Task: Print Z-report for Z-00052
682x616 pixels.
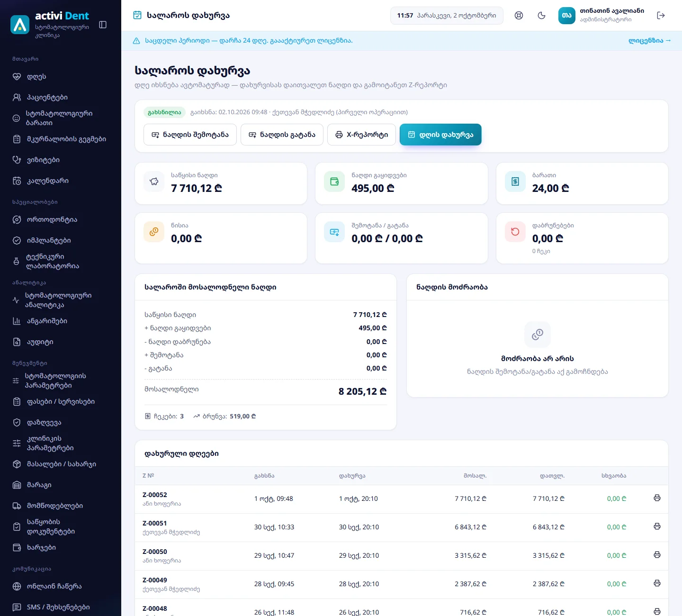Action: [657, 498]
